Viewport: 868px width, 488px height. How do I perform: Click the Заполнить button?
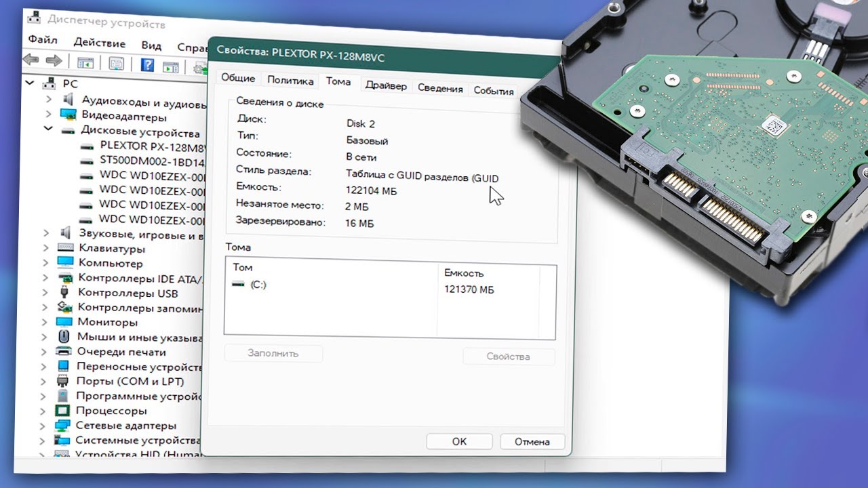[x=273, y=353]
